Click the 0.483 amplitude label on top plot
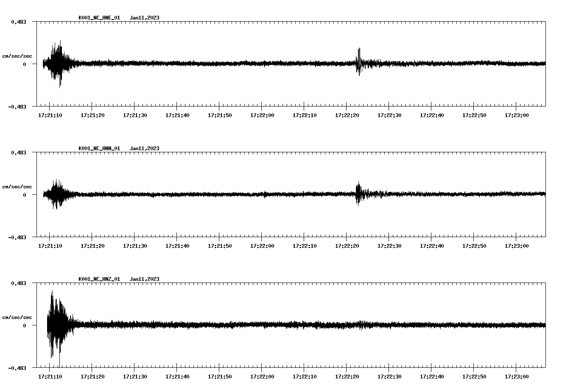This screenshot has height=392, width=576. (19, 21)
